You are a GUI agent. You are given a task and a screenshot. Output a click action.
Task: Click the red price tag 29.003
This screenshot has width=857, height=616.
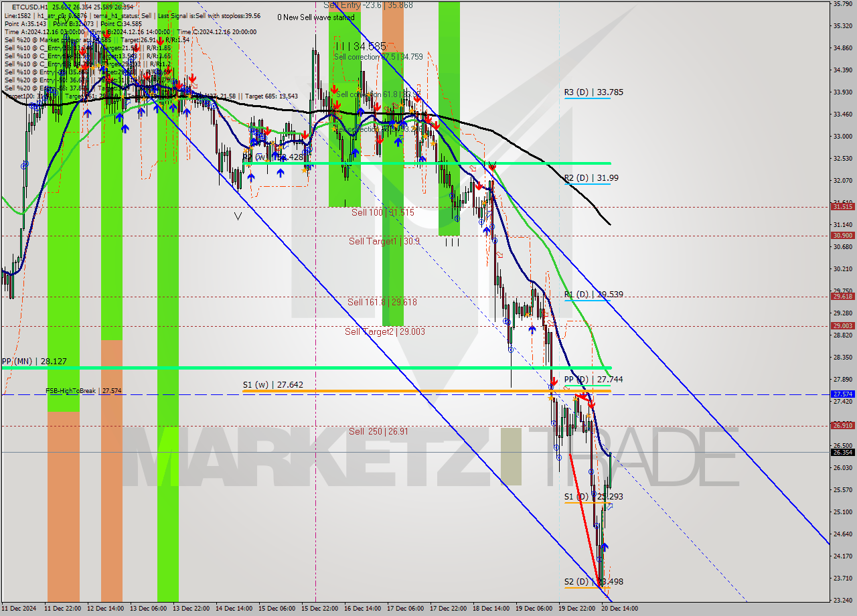click(842, 325)
